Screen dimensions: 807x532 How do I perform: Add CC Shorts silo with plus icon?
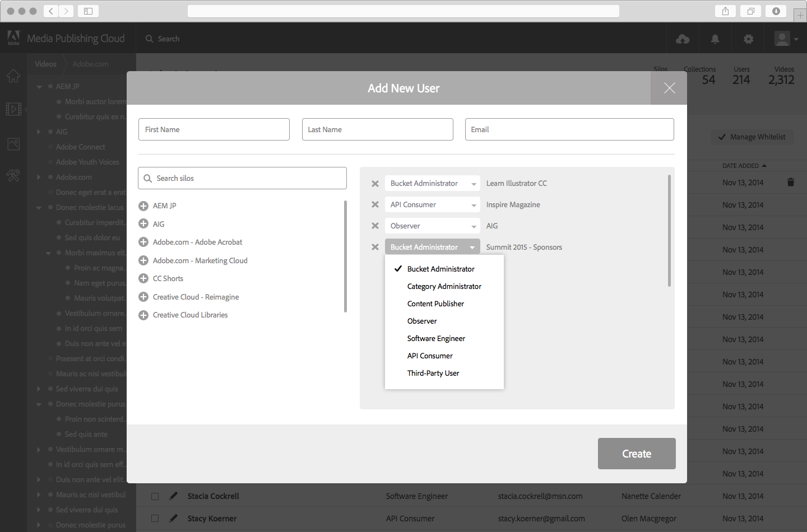(143, 278)
